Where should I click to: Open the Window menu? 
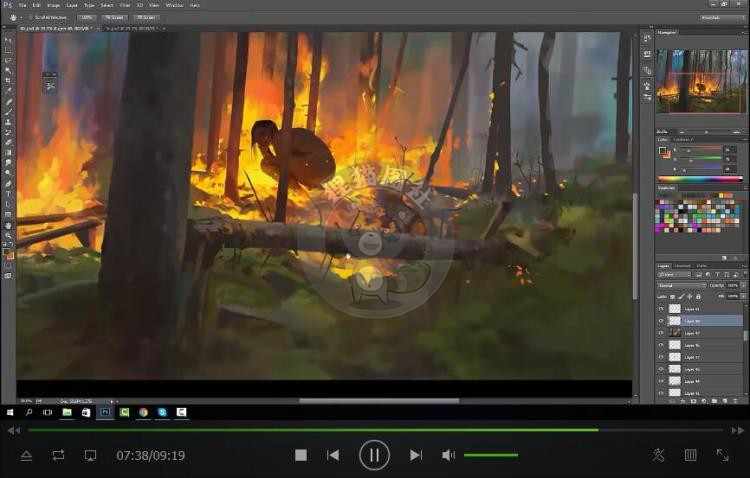tap(175, 5)
